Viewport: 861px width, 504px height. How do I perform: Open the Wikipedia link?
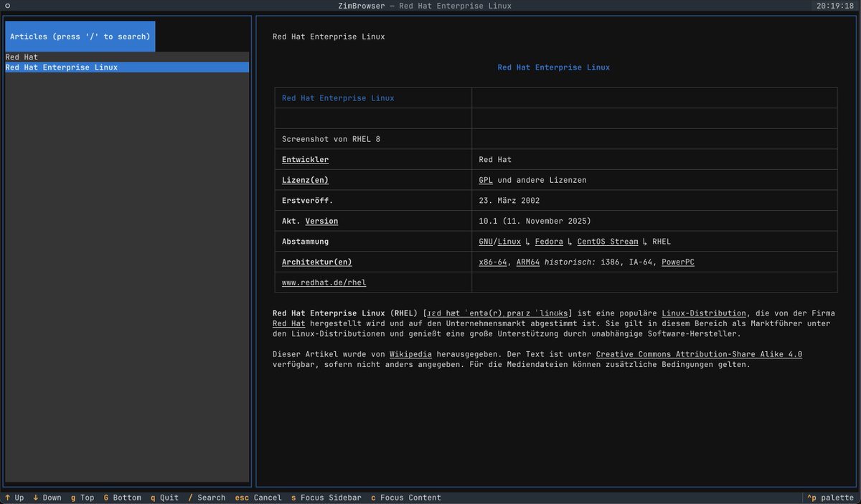click(410, 354)
